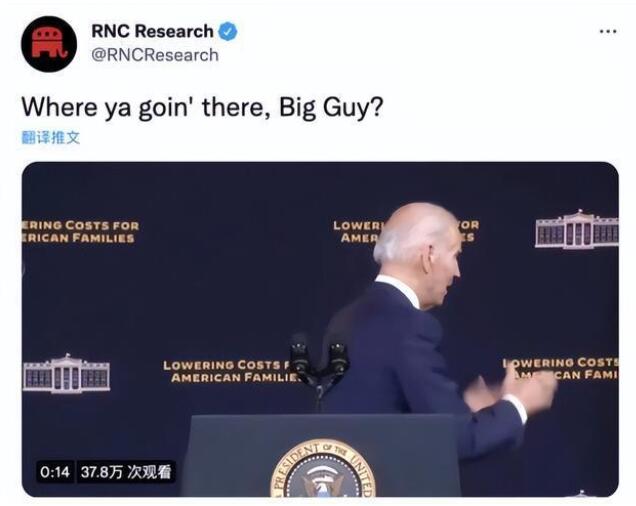Click the man's white-haired head in the video

point(418,243)
